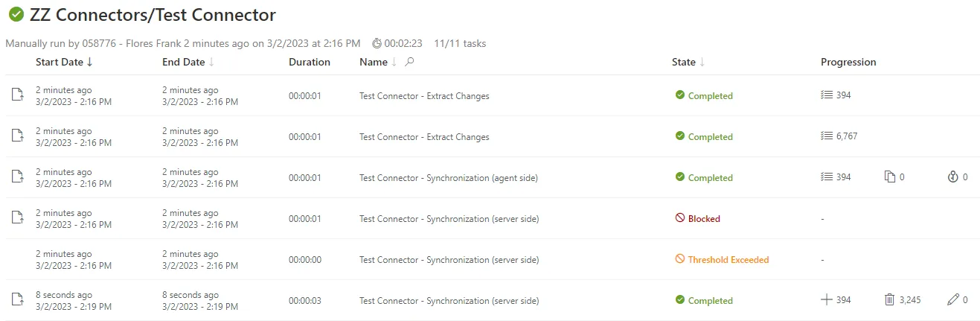The width and height of the screenshot is (980, 321).
Task: Sort by Start Date column arrow
Action: (x=90, y=62)
